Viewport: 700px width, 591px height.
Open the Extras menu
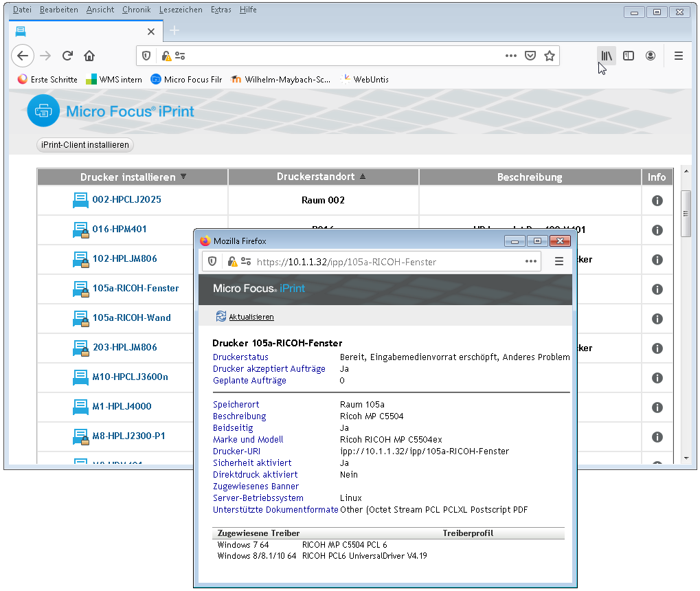(x=221, y=10)
